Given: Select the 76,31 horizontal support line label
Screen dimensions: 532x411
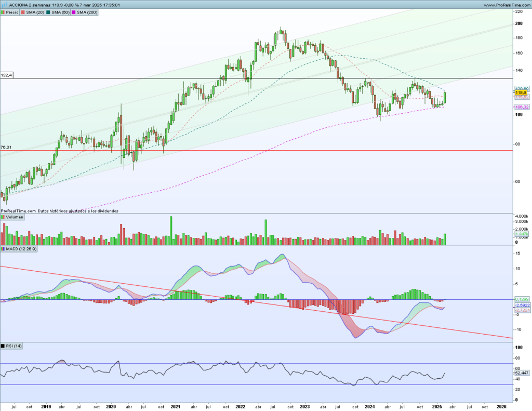Looking at the screenshot, I should (6, 148).
